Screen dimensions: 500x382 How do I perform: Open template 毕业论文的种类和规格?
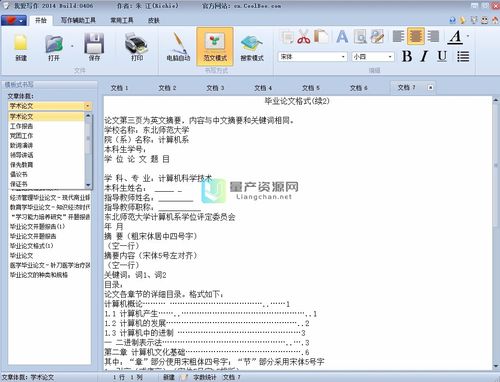pyautogui.click(x=39, y=275)
